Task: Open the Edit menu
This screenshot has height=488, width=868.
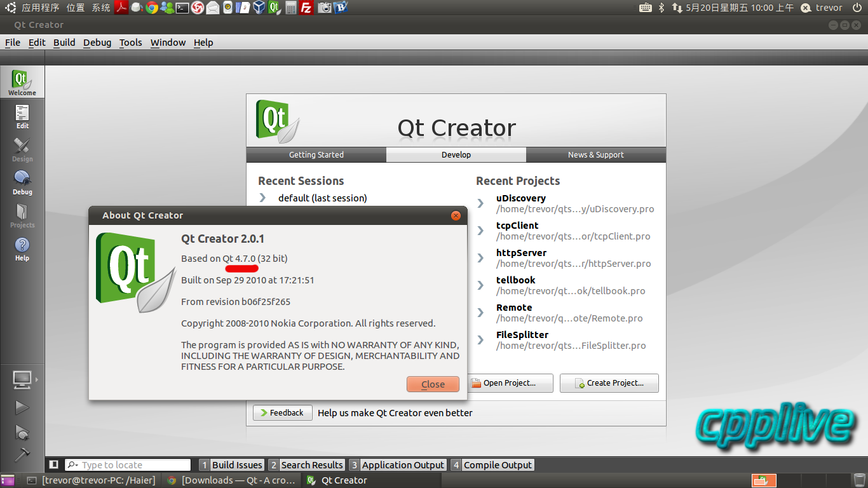Action: pyautogui.click(x=37, y=43)
